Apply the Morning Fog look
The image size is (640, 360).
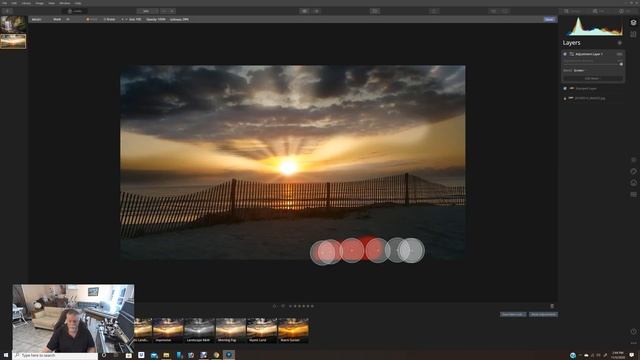point(231,330)
